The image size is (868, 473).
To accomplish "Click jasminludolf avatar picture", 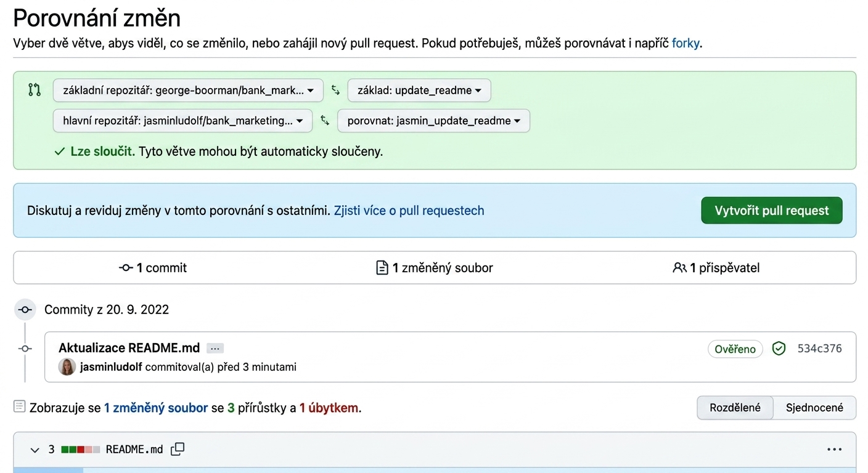I will pyautogui.click(x=67, y=367).
